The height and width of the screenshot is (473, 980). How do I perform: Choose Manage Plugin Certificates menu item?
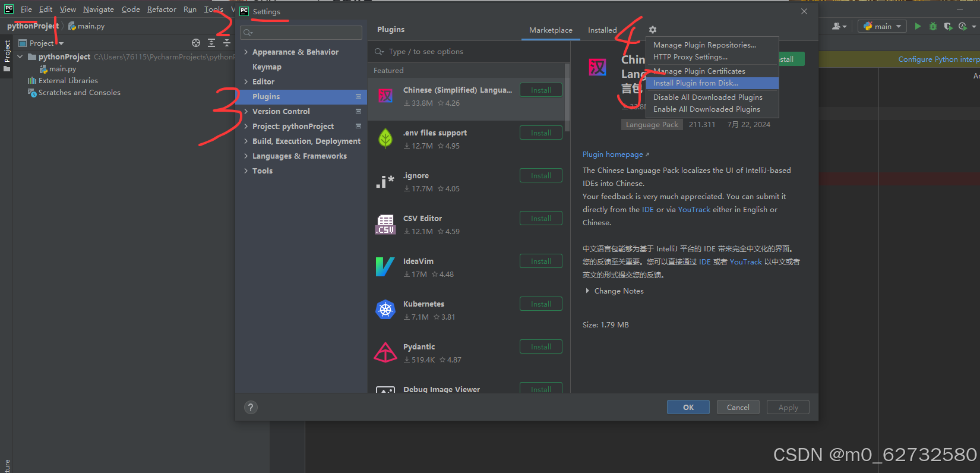(x=712, y=71)
